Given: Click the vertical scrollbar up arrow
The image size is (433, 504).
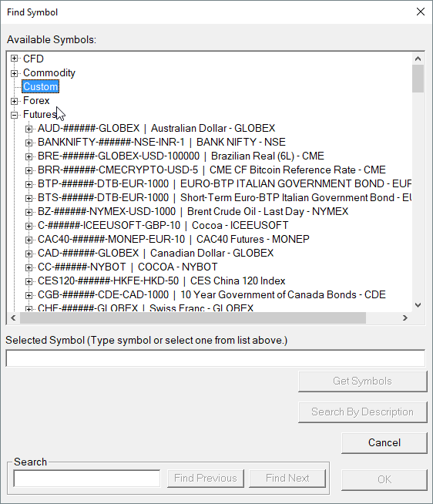Looking at the screenshot, I should pyautogui.click(x=418, y=59).
